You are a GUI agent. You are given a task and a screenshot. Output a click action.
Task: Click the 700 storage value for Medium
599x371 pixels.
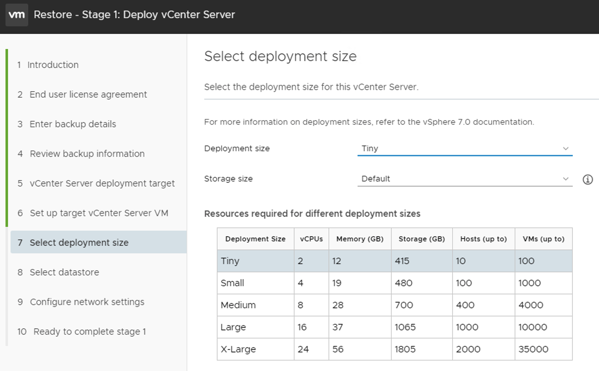click(x=404, y=305)
